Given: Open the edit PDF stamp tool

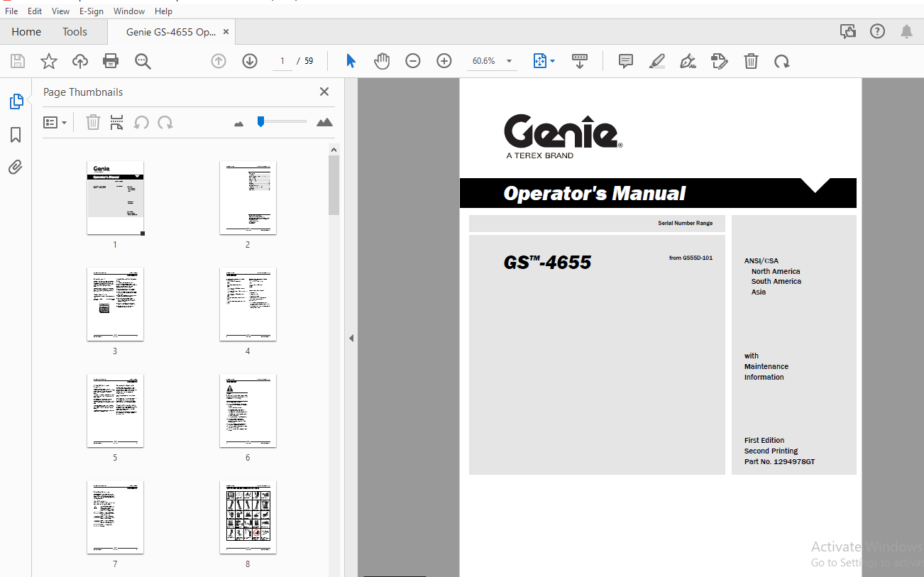Looking at the screenshot, I should pyautogui.click(x=720, y=61).
